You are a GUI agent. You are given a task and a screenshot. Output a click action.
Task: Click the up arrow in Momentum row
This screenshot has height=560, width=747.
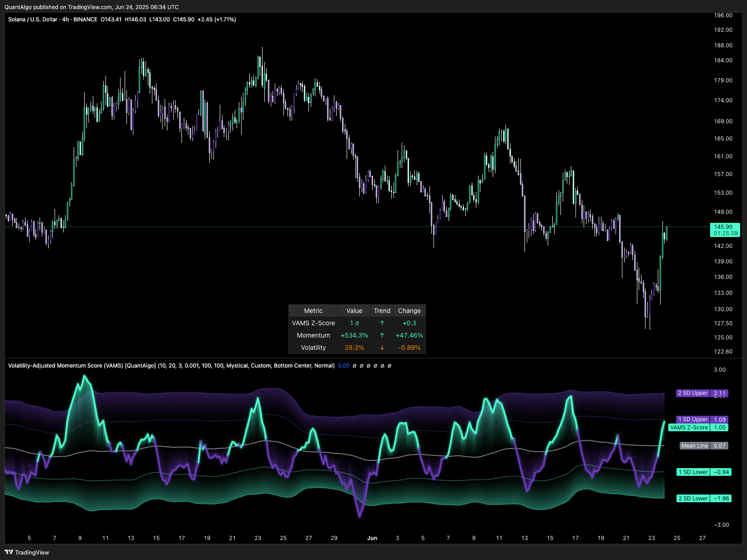382,335
